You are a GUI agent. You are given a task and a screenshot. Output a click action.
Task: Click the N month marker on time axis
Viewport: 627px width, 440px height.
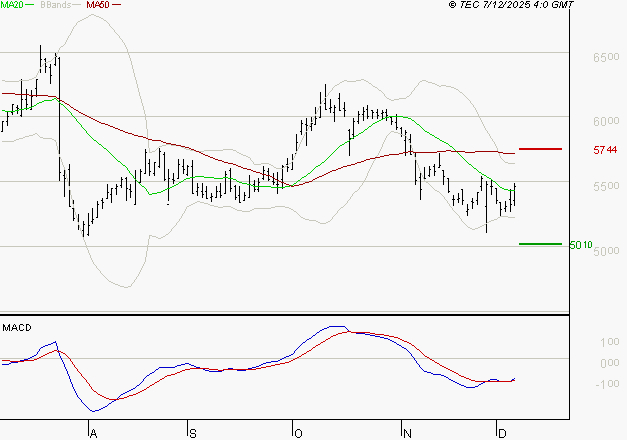click(x=407, y=434)
